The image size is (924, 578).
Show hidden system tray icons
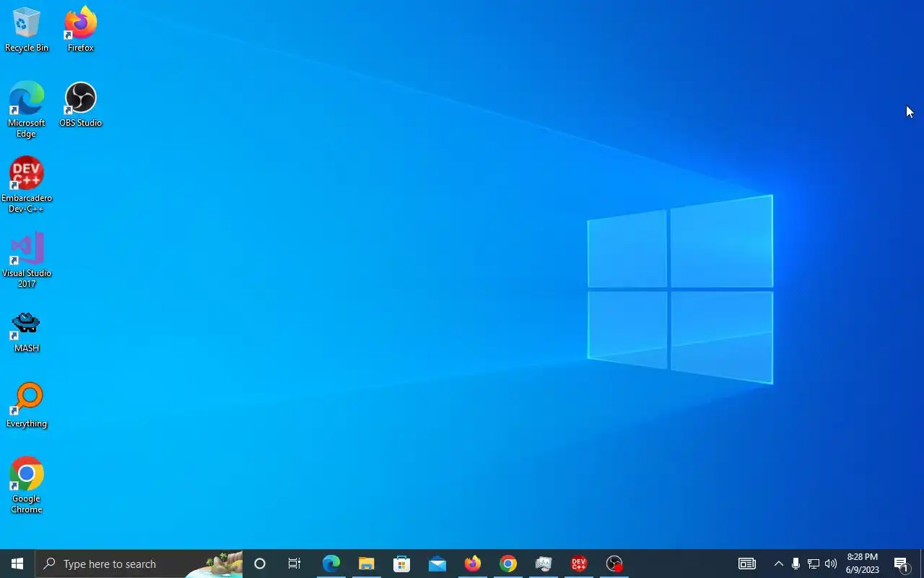[x=778, y=564]
